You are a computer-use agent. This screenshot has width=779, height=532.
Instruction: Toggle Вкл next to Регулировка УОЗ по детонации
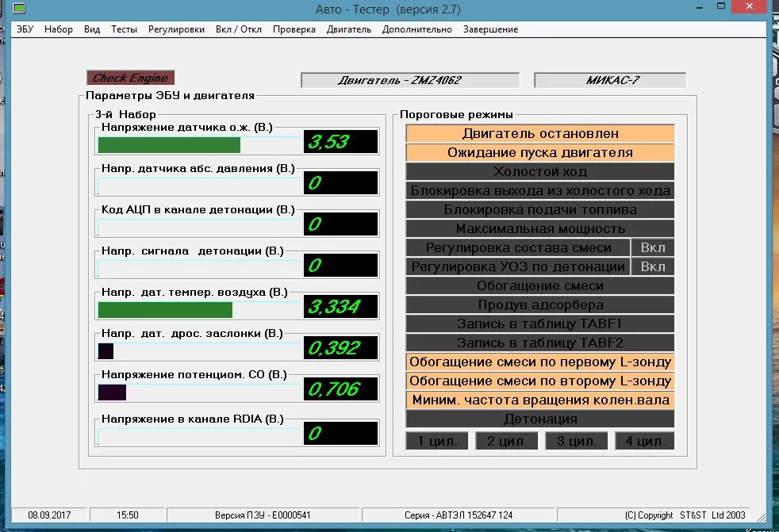click(653, 266)
